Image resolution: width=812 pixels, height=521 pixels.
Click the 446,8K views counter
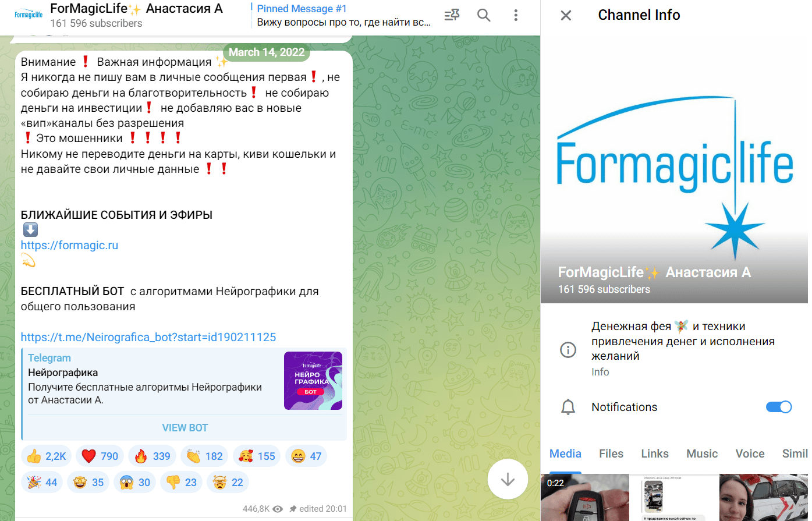pos(263,508)
